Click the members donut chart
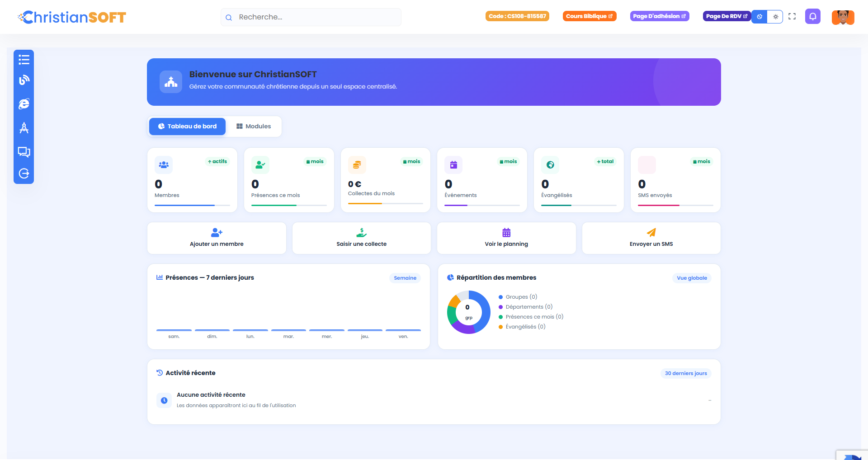 469,312
